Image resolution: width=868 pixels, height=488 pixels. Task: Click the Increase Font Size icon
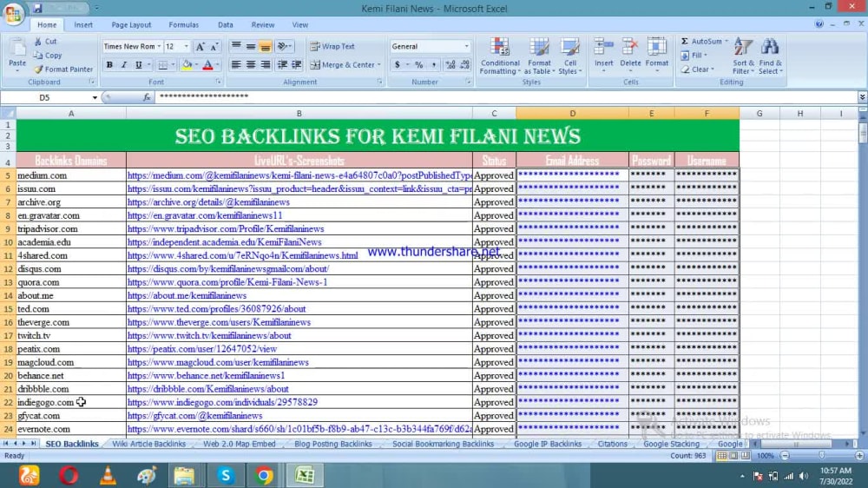click(200, 47)
